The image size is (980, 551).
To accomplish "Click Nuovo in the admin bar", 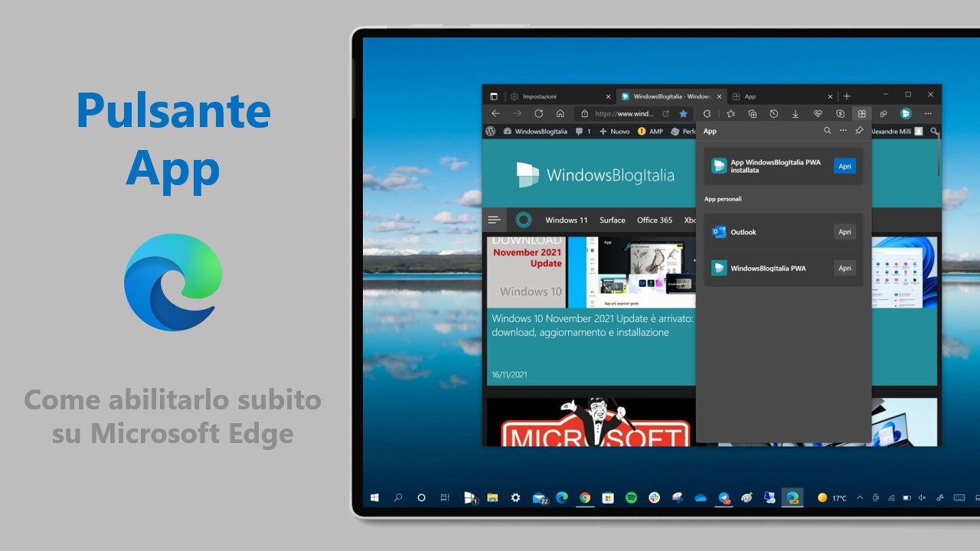I will [x=614, y=132].
